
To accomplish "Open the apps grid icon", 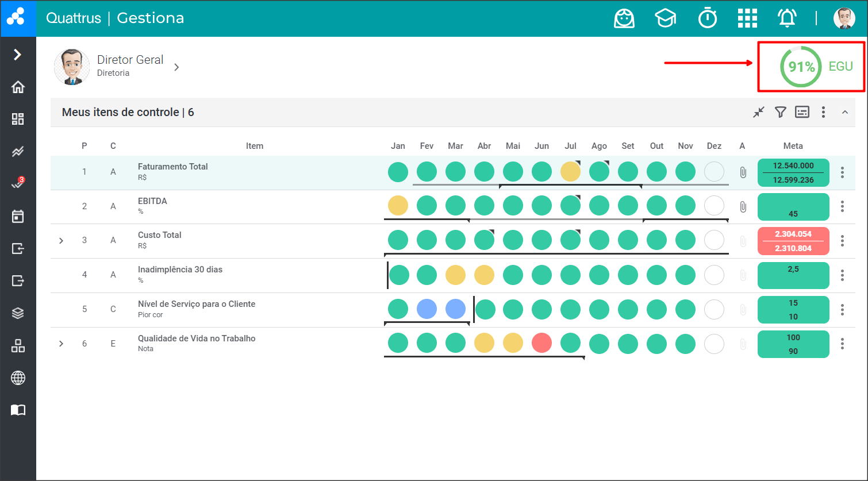I will click(x=747, y=18).
